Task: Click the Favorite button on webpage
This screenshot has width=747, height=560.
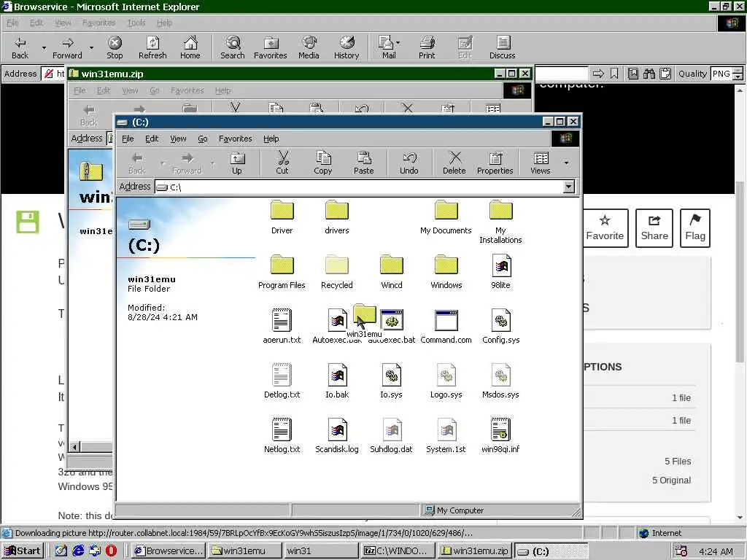Action: pyautogui.click(x=605, y=228)
